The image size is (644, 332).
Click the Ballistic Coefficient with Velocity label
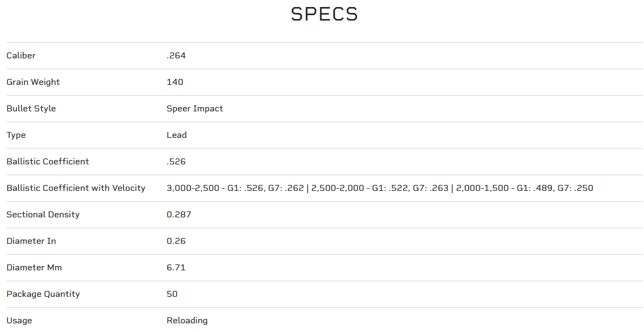point(76,188)
